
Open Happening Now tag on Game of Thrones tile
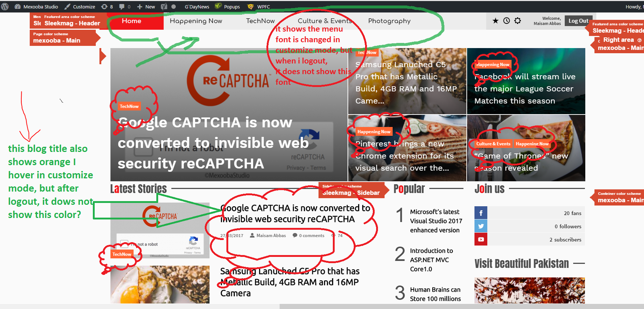coord(532,144)
